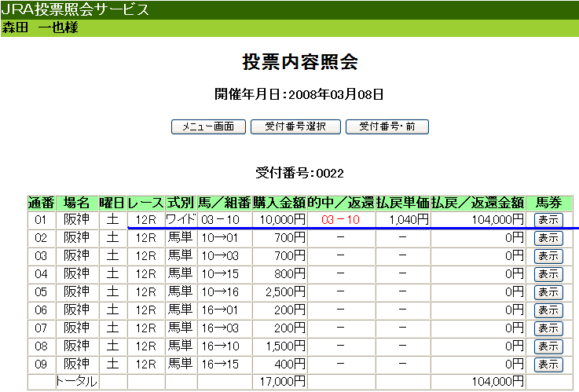Click the 曜日 column header
This screenshot has height=392, width=579.
click(x=112, y=203)
